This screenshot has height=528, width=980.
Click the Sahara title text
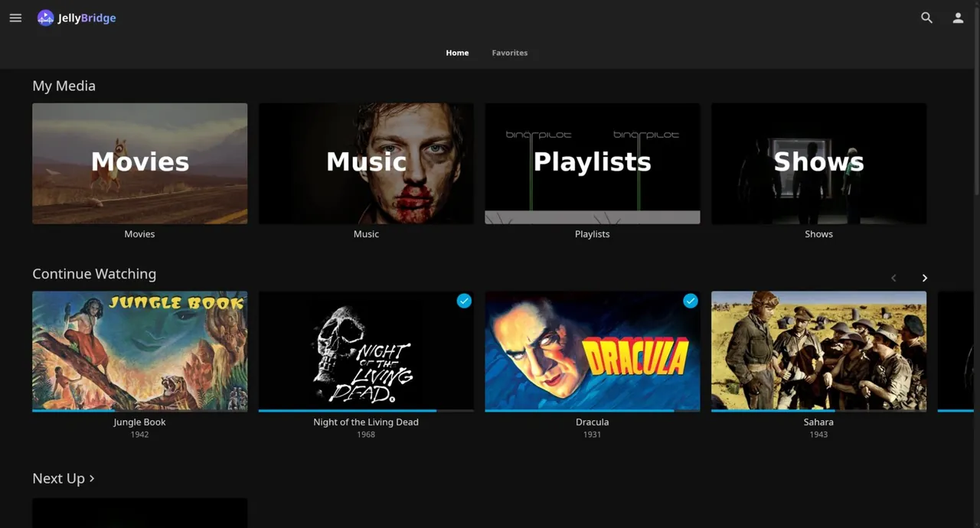point(818,422)
